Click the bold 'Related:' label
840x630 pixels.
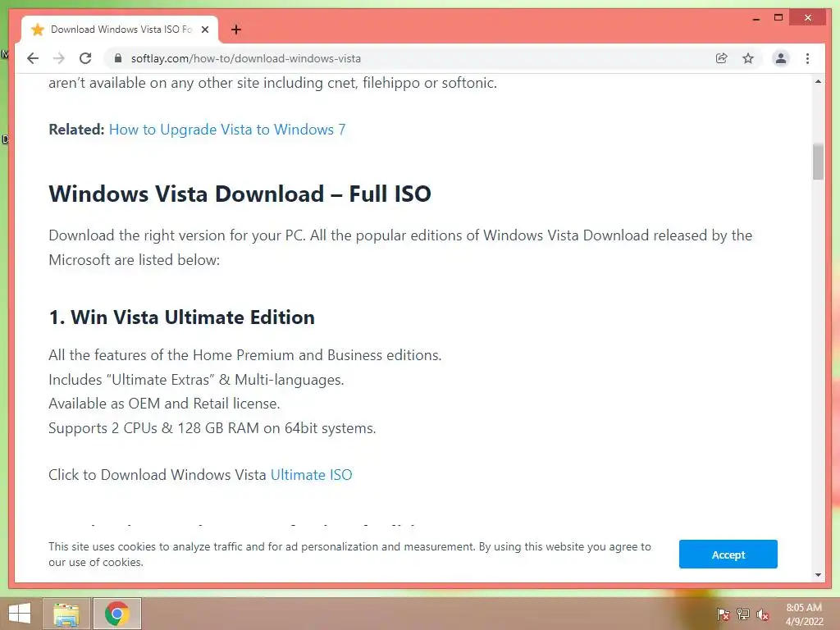[x=76, y=130]
